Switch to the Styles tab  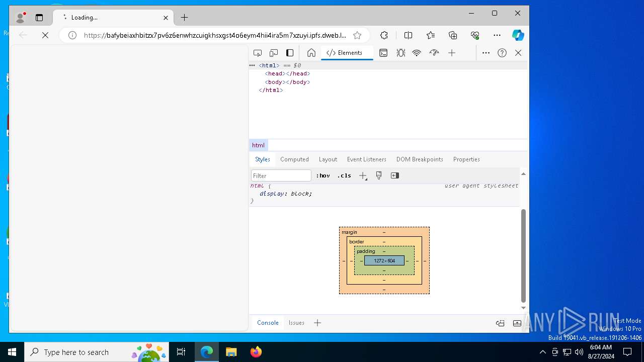click(263, 159)
